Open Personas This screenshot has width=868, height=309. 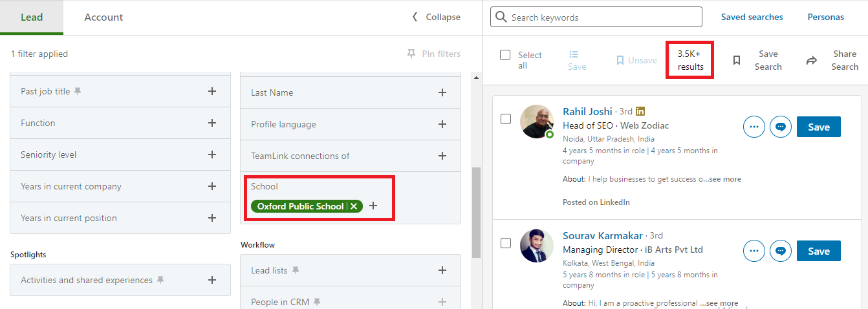pos(825,17)
